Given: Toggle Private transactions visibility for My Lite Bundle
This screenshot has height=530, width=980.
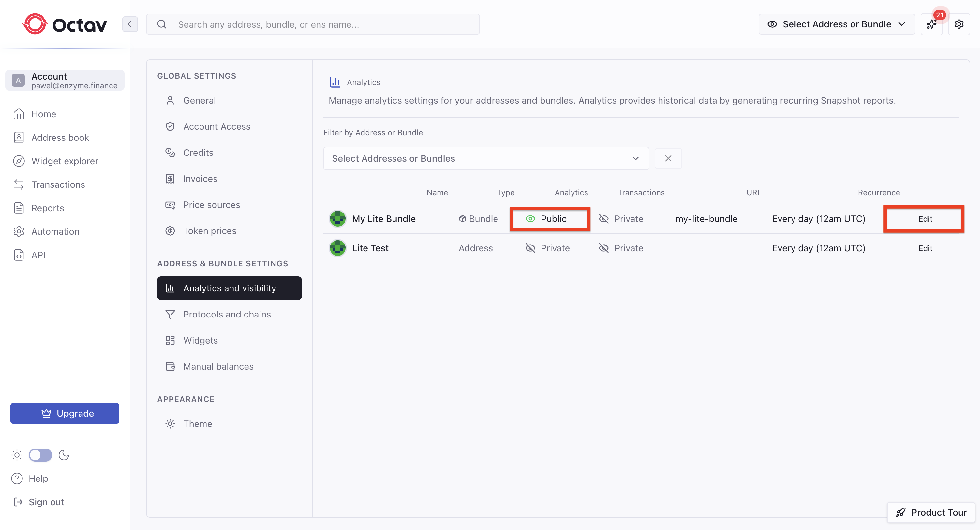Looking at the screenshot, I should click(621, 219).
